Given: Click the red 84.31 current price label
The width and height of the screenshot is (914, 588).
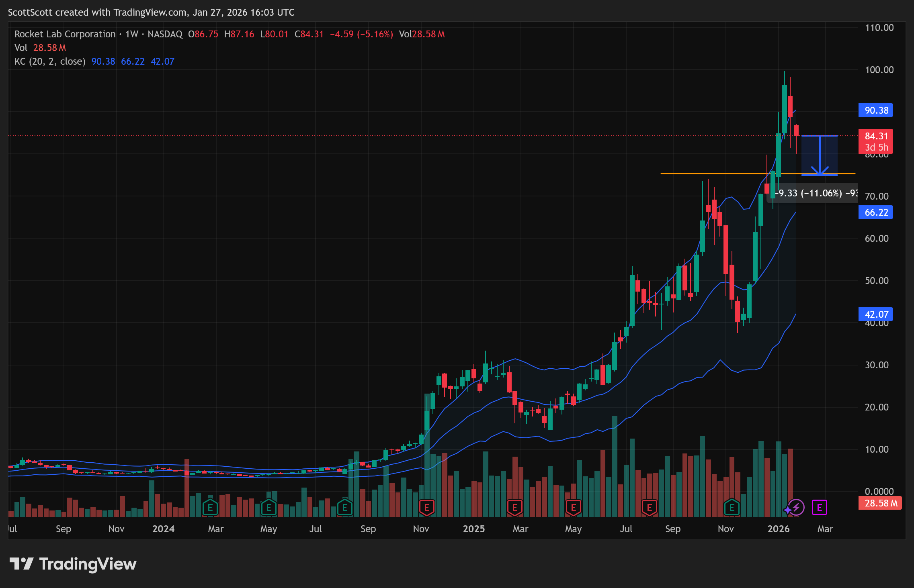Looking at the screenshot, I should coord(875,137).
